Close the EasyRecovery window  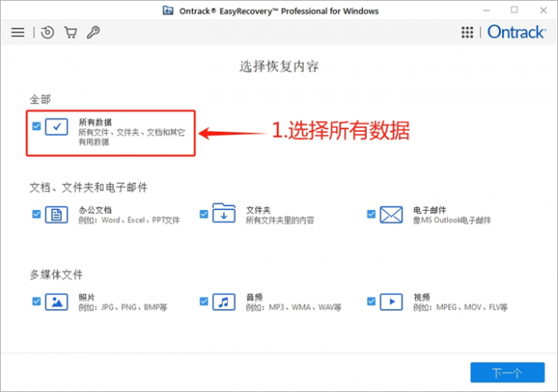543,11
